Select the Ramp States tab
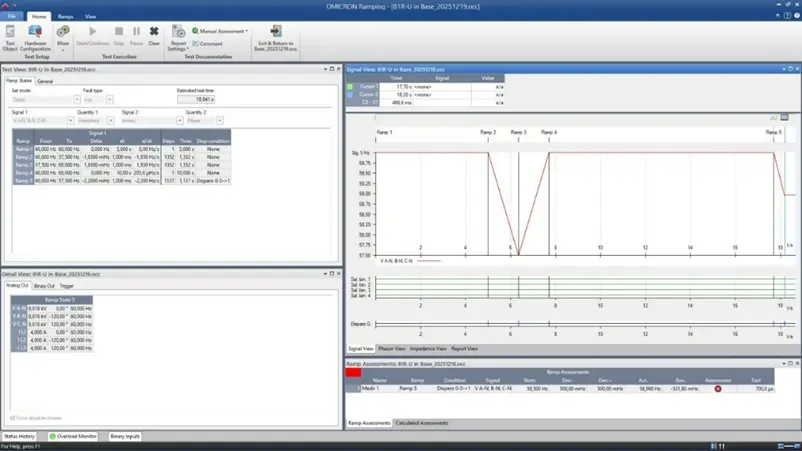Screen dimensions: 802x451 click(x=19, y=81)
